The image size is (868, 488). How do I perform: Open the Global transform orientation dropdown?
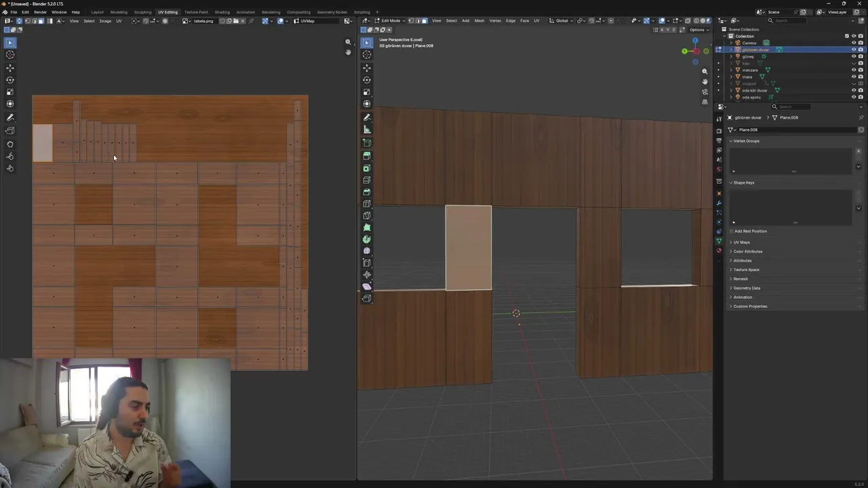pyautogui.click(x=561, y=21)
